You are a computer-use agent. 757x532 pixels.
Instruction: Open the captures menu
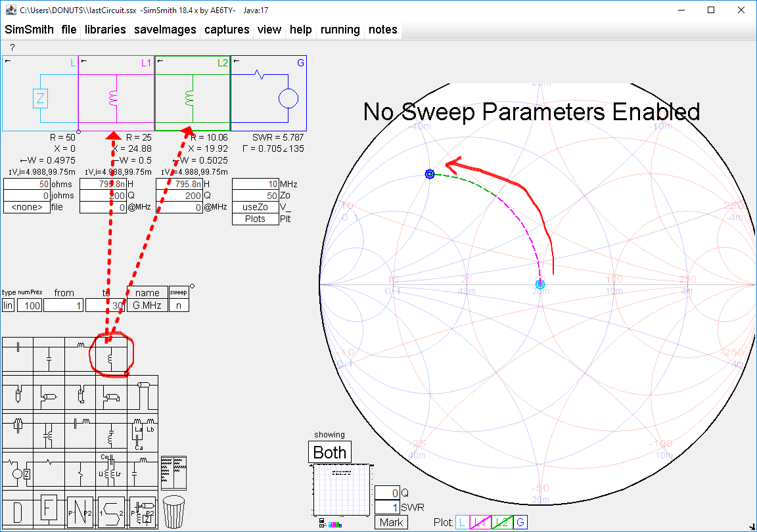pos(227,30)
